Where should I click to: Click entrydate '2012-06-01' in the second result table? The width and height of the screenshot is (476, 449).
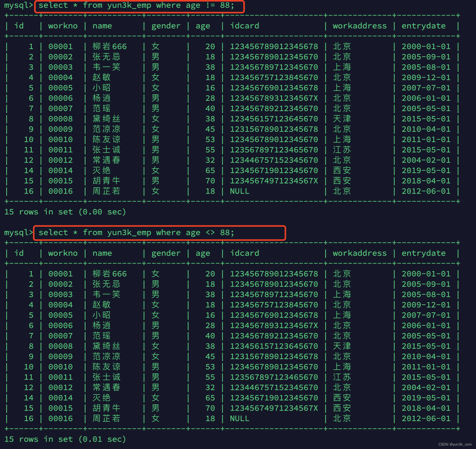coord(426,419)
